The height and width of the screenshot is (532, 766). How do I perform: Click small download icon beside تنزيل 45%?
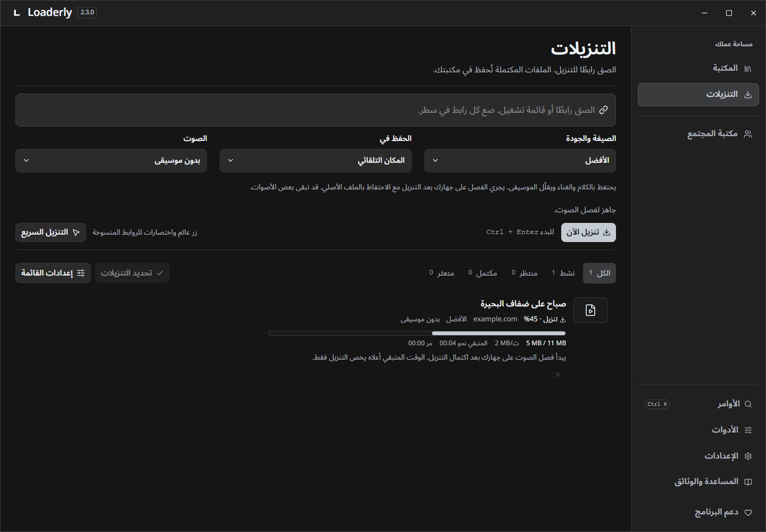563,320
